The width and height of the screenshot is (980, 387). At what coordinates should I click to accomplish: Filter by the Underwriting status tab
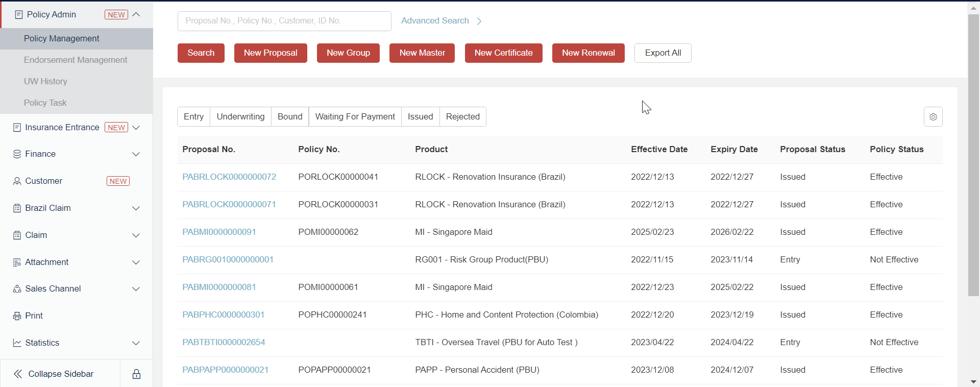(x=240, y=116)
